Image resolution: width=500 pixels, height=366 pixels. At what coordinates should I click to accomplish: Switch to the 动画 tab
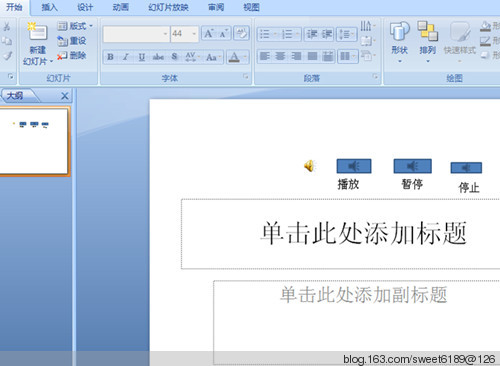pos(120,7)
